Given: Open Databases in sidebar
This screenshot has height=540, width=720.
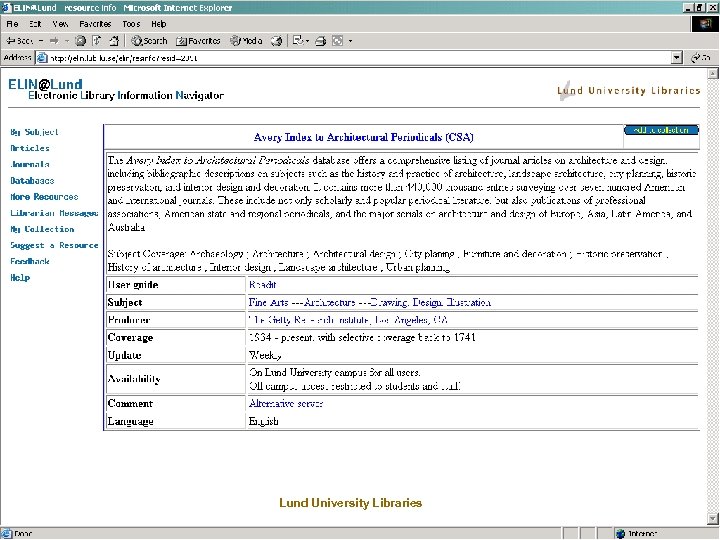Looking at the screenshot, I should coord(32,180).
